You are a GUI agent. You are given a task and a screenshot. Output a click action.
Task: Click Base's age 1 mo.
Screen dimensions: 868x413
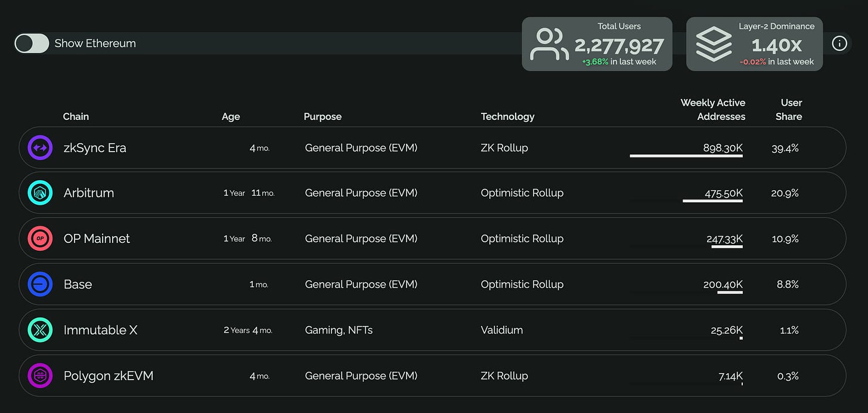click(259, 285)
